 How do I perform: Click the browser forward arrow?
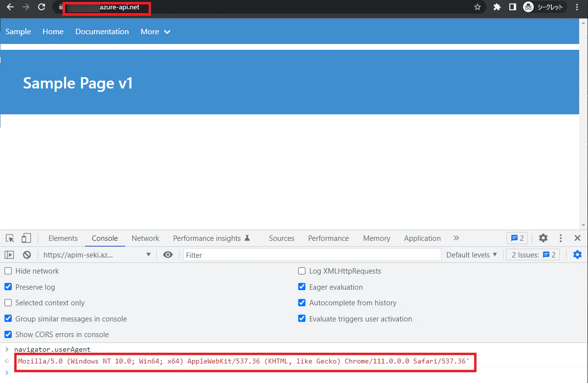[26, 7]
